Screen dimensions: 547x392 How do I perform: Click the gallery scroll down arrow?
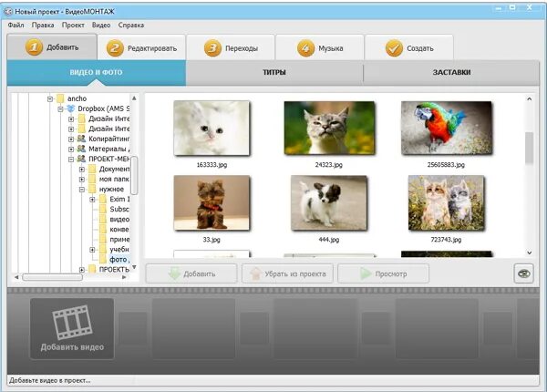529,253
